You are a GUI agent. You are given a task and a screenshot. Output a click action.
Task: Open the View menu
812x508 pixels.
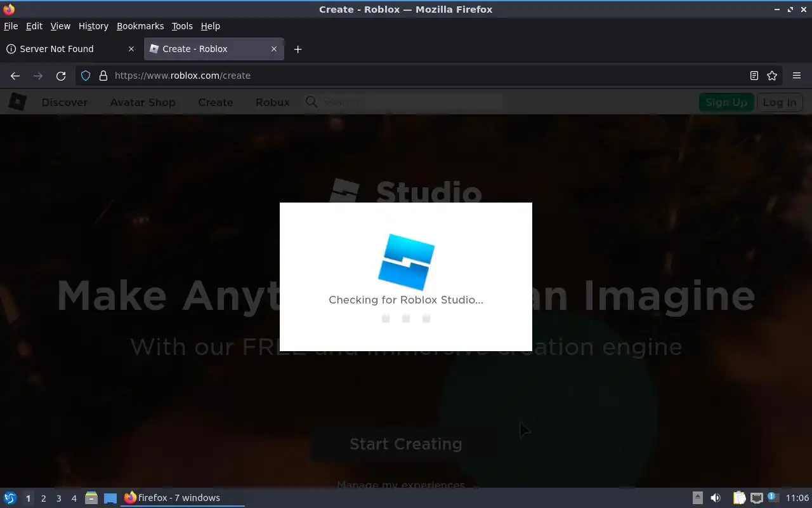click(x=60, y=26)
